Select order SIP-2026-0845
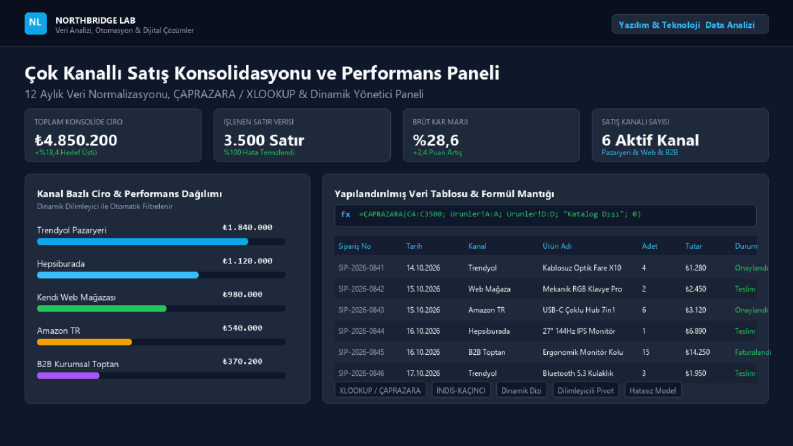 pos(361,352)
